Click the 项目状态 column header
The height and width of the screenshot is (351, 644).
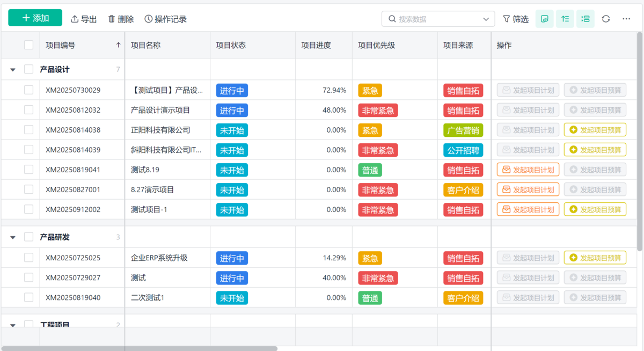[231, 46]
